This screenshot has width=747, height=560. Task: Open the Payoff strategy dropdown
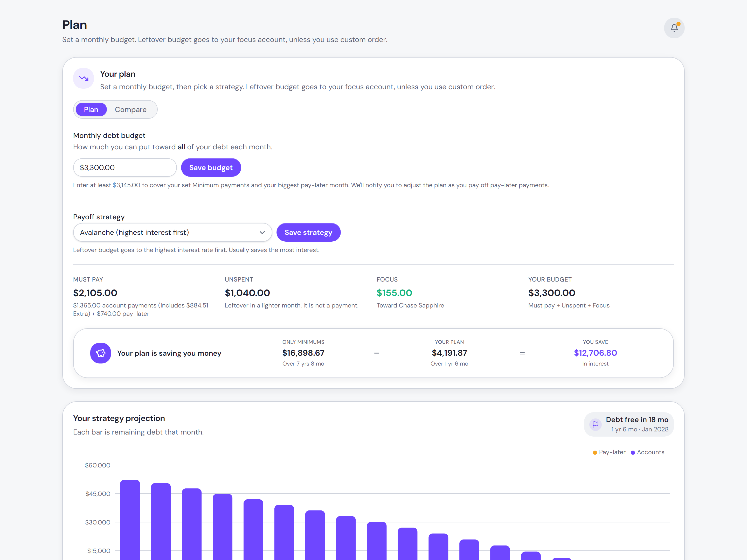point(172,232)
